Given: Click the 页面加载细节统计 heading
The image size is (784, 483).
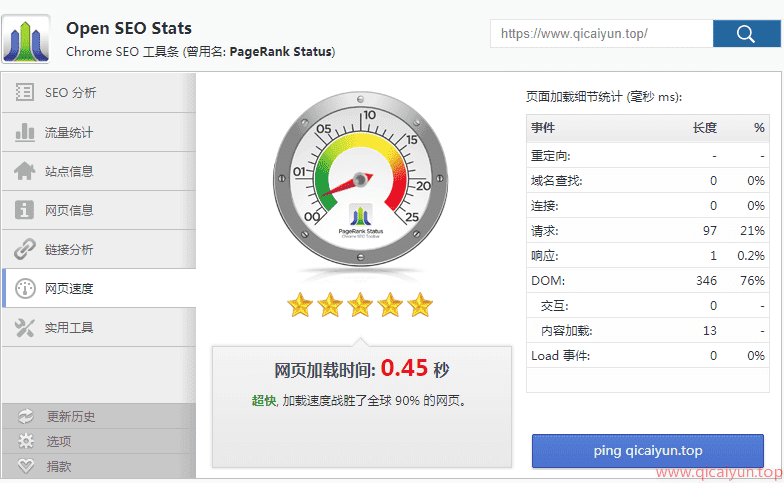Looking at the screenshot, I should coord(604,96).
